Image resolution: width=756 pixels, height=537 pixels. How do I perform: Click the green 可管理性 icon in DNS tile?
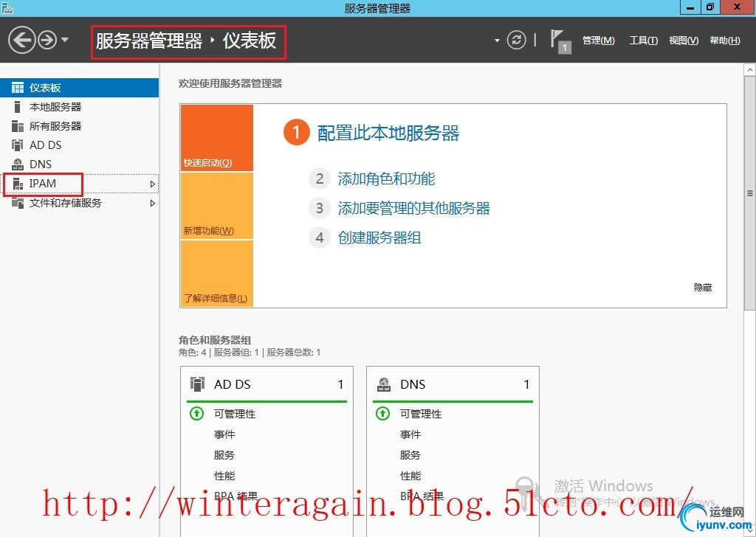[383, 413]
